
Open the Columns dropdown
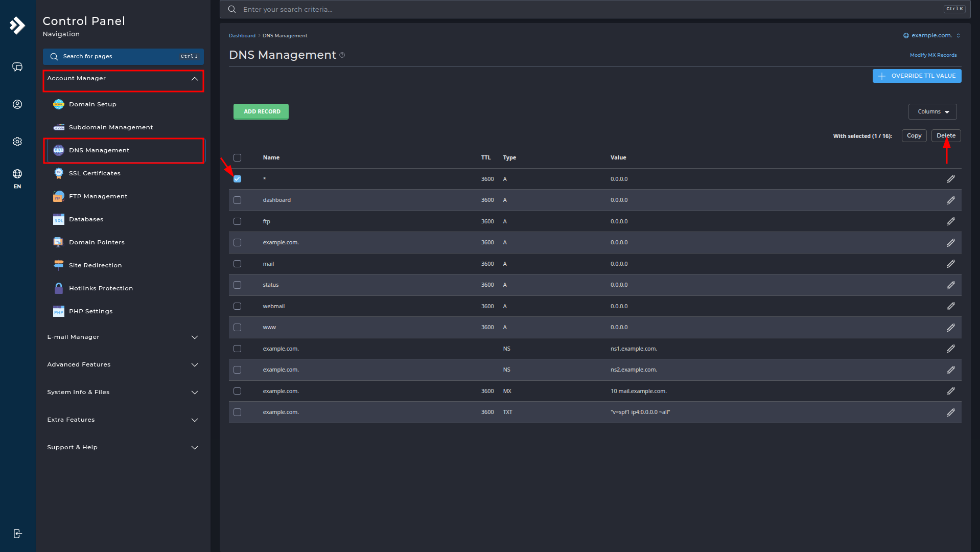tap(932, 111)
